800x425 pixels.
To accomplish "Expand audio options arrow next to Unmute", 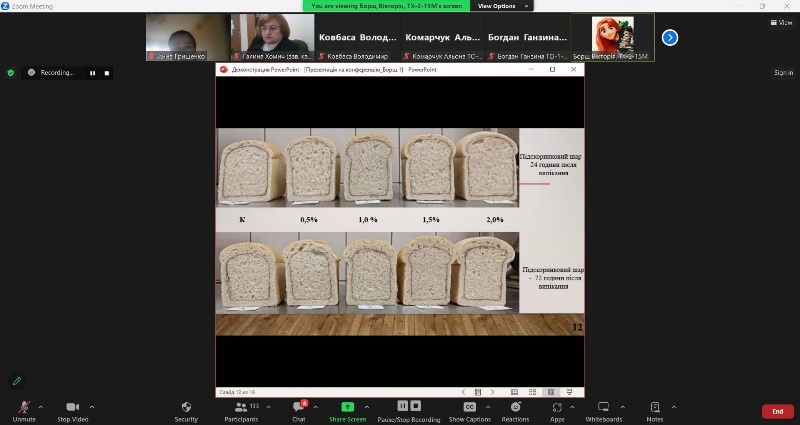I will (41, 407).
